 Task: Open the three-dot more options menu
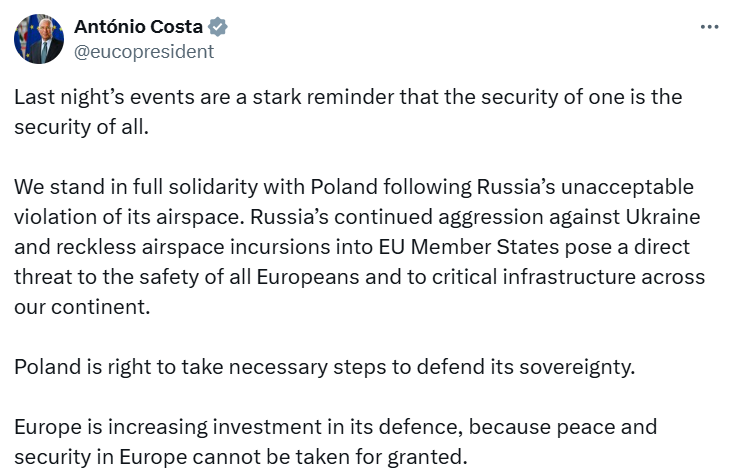709,27
